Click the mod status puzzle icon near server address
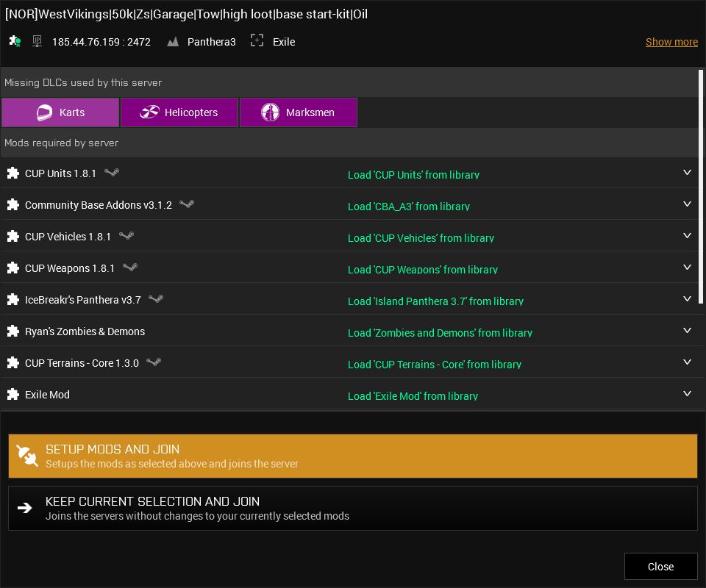Viewport: 706px width, 588px height. tap(15, 41)
